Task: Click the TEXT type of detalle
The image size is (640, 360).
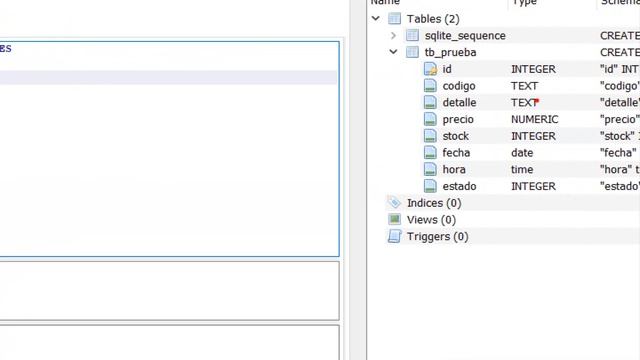Action: [525, 102]
